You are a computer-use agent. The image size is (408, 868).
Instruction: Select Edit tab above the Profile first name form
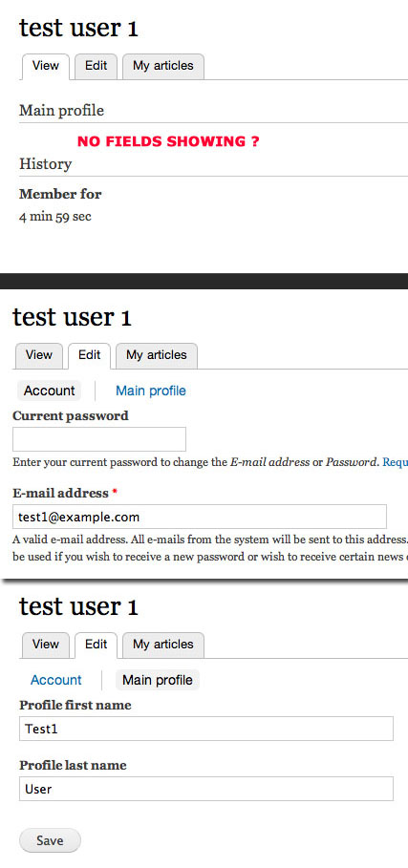(96, 645)
